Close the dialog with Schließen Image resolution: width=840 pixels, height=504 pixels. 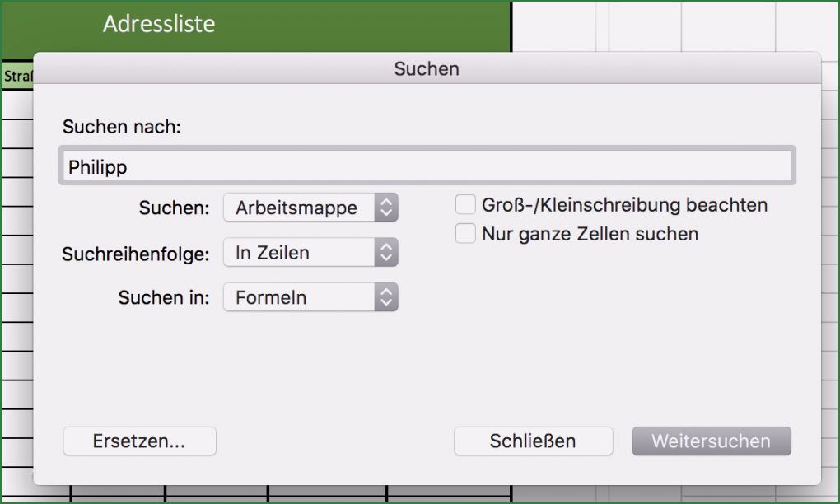point(533,441)
